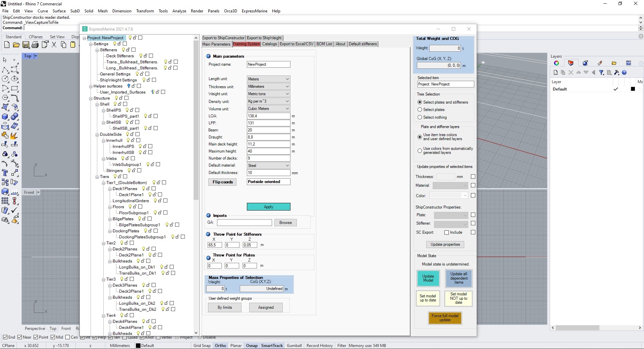Image resolution: width=644 pixels, height=349 pixels.
Task: Open the Color property dropdown swatch
Action: 449,195
